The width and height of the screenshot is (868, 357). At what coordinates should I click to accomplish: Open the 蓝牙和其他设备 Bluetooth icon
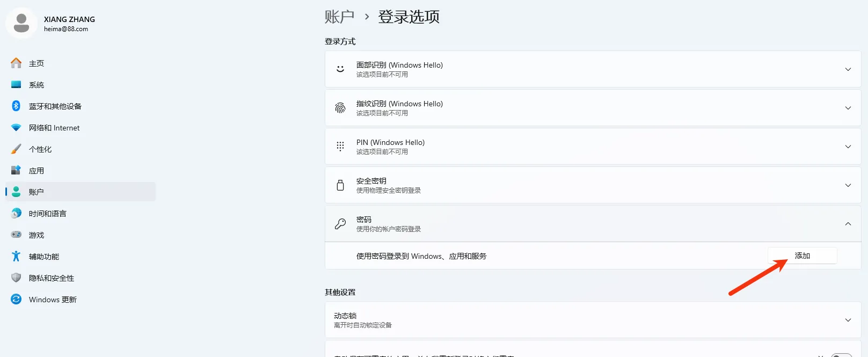point(16,106)
